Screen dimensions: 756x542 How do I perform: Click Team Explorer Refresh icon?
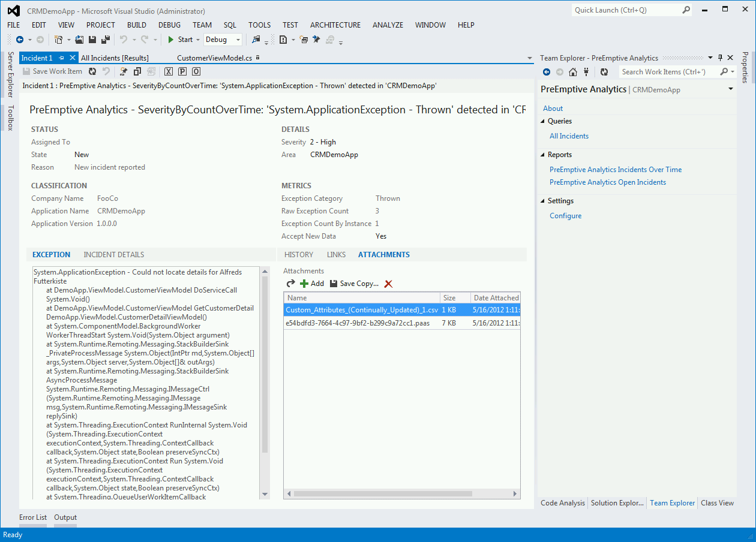[604, 72]
